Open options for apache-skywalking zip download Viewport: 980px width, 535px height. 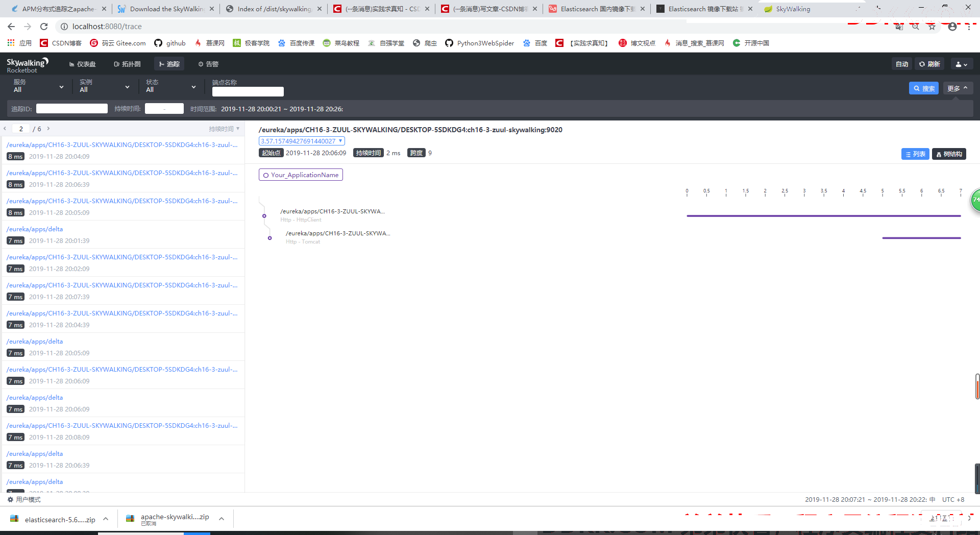[x=222, y=519]
